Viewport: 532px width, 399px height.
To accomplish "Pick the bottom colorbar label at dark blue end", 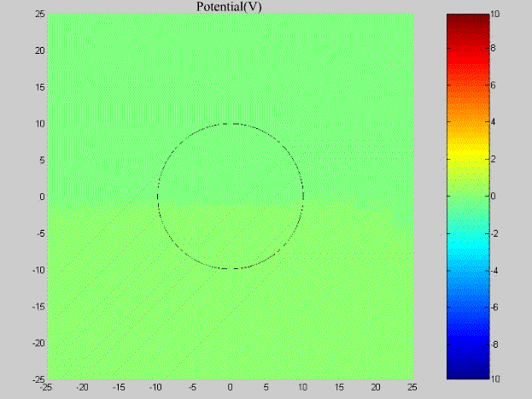I will tap(495, 379).
